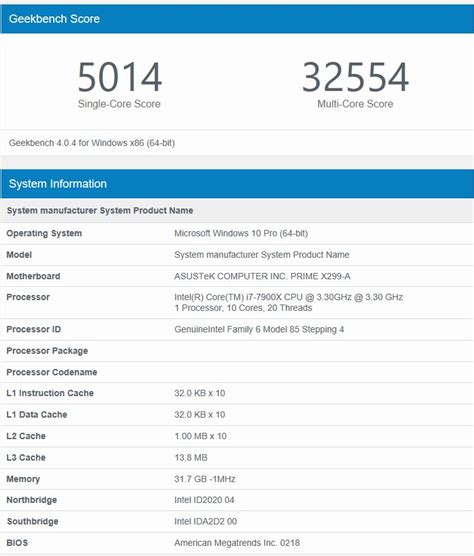Select the Operating System label
This screenshot has height=556, width=474.
(x=44, y=233)
